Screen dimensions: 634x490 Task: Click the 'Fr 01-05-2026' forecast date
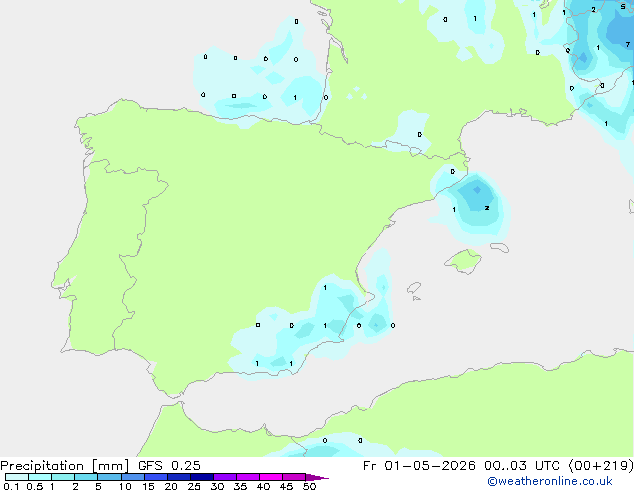point(419,466)
